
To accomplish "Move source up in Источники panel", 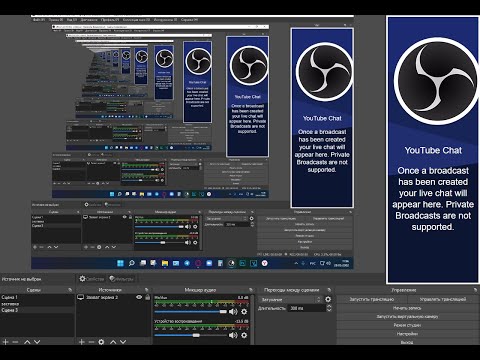I will point(113,342).
